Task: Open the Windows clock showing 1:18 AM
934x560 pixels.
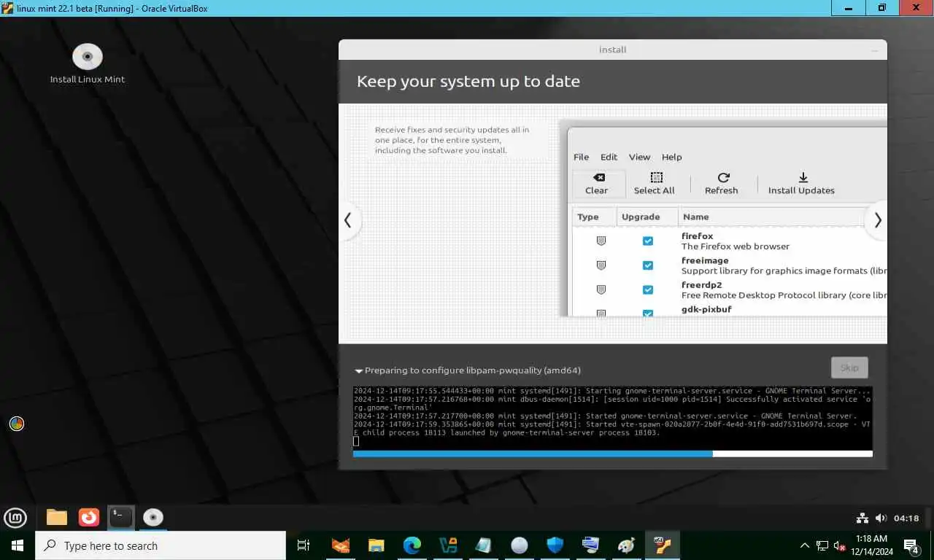Action: coord(871,545)
